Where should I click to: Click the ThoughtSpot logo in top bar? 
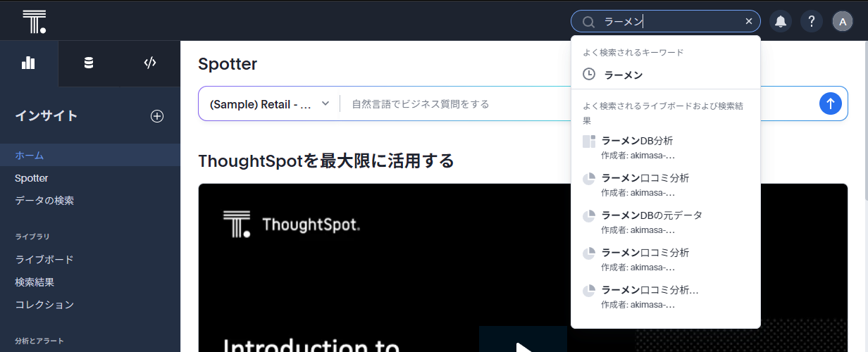[x=34, y=22]
